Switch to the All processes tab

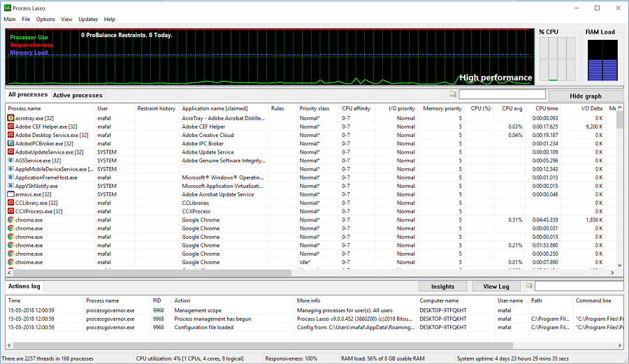tap(28, 94)
